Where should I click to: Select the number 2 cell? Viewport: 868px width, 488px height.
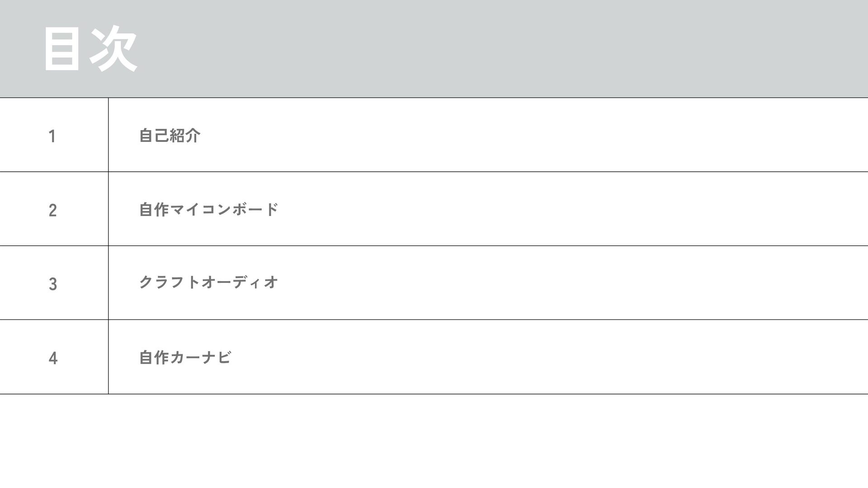pos(52,210)
